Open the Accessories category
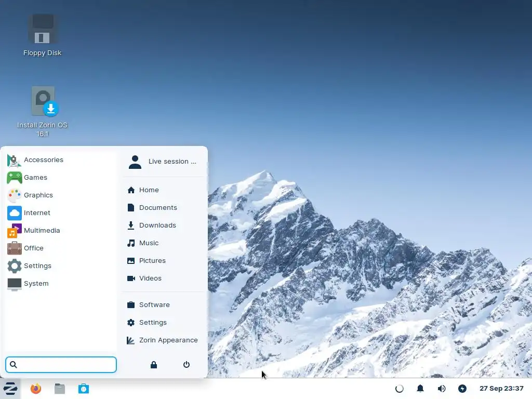Screen dimensions: 532x399 pyautogui.click(x=61, y=160)
